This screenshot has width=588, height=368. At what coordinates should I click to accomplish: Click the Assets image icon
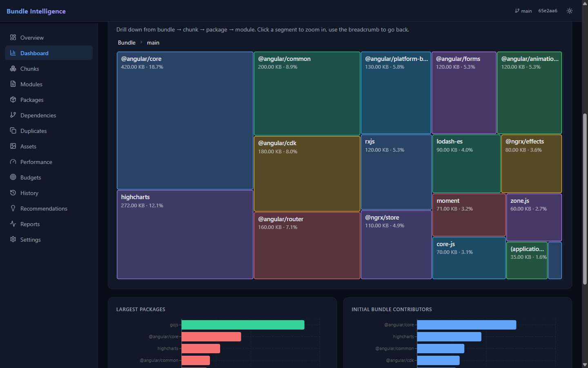tap(13, 146)
